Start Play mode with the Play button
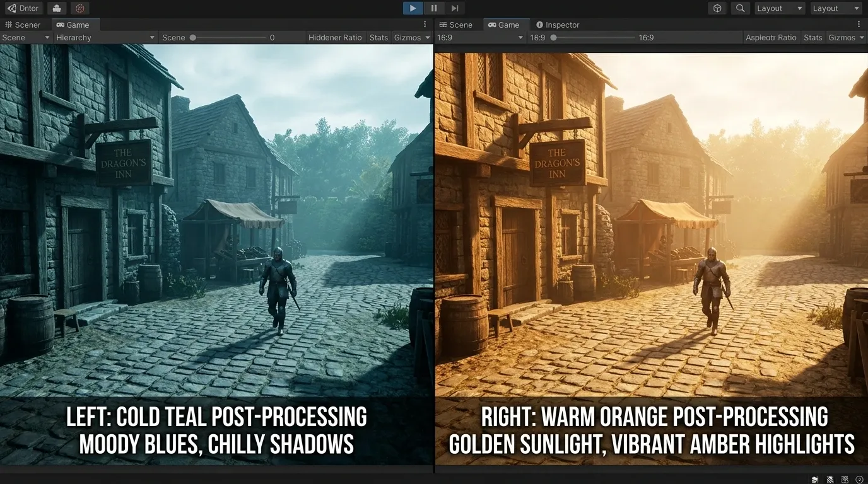The width and height of the screenshot is (868, 484). tap(413, 8)
